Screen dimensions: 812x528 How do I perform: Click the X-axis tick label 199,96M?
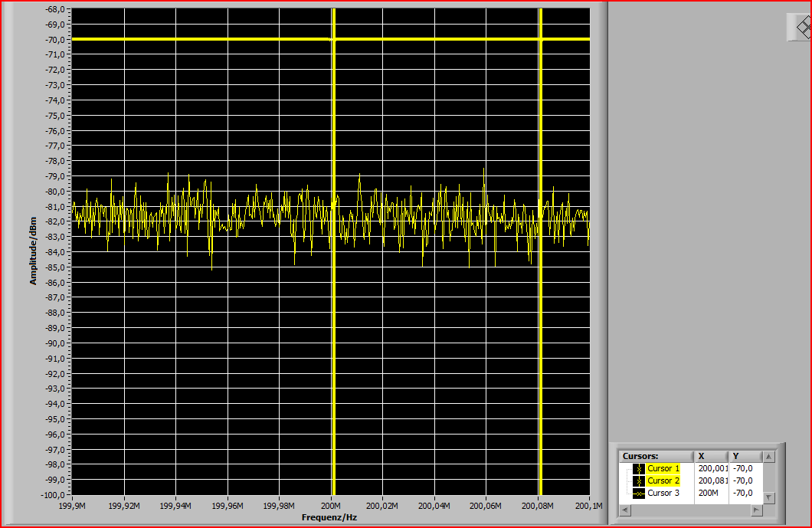tap(228, 506)
